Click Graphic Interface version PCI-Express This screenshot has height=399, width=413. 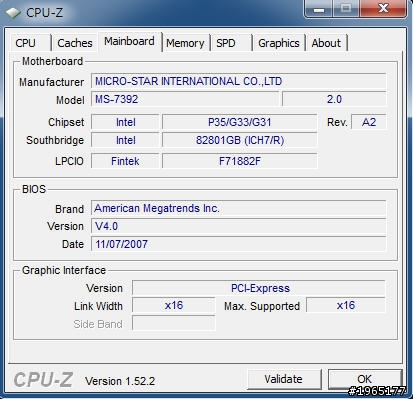click(x=259, y=288)
